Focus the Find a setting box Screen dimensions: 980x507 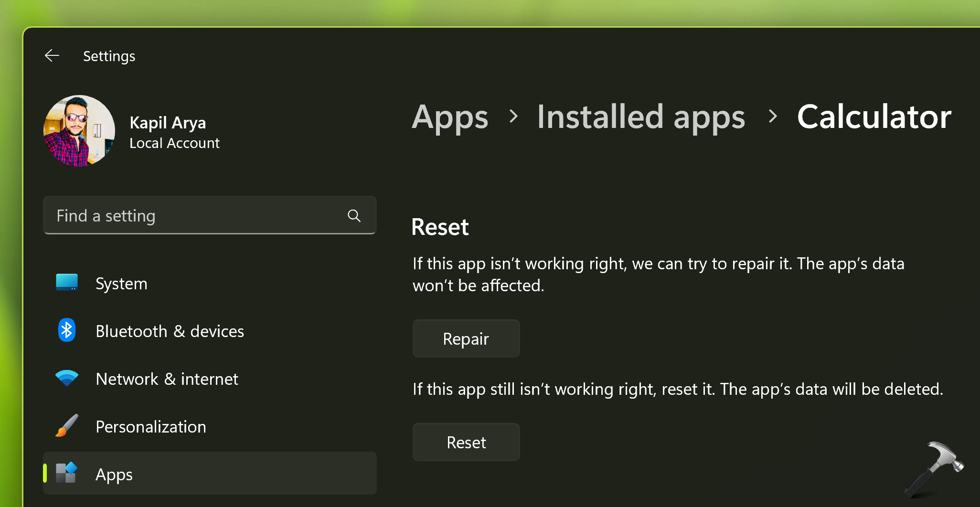point(196,216)
